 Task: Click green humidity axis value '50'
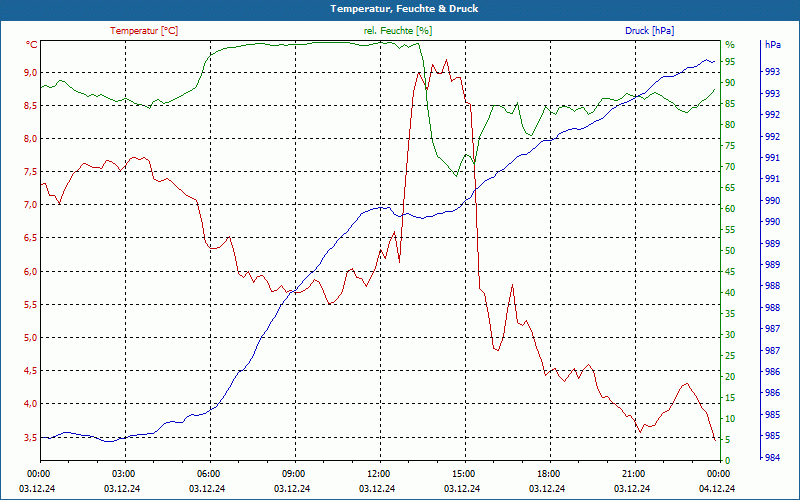[x=730, y=251]
